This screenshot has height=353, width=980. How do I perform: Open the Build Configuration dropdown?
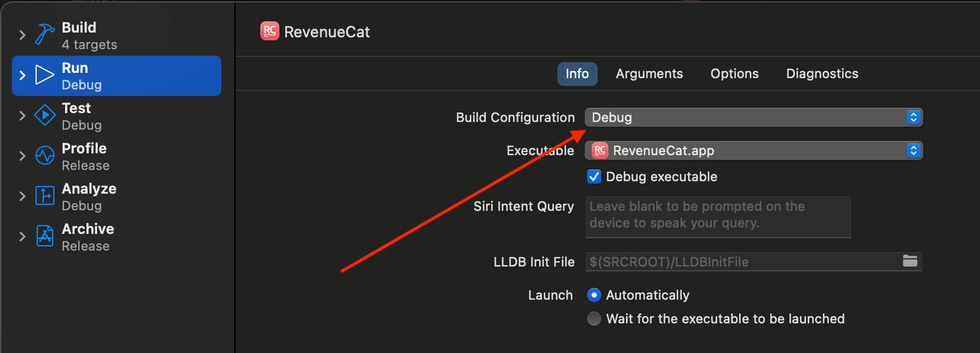(753, 117)
